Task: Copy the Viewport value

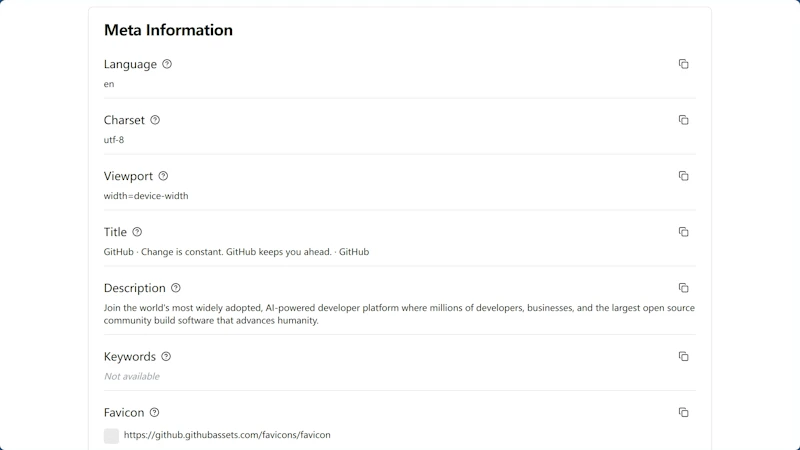Action: pyautogui.click(x=683, y=176)
